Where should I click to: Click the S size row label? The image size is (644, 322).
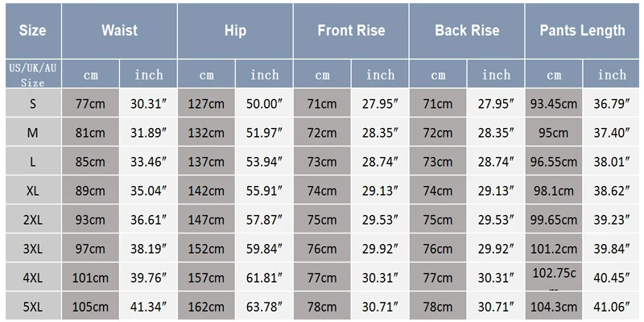(x=33, y=103)
